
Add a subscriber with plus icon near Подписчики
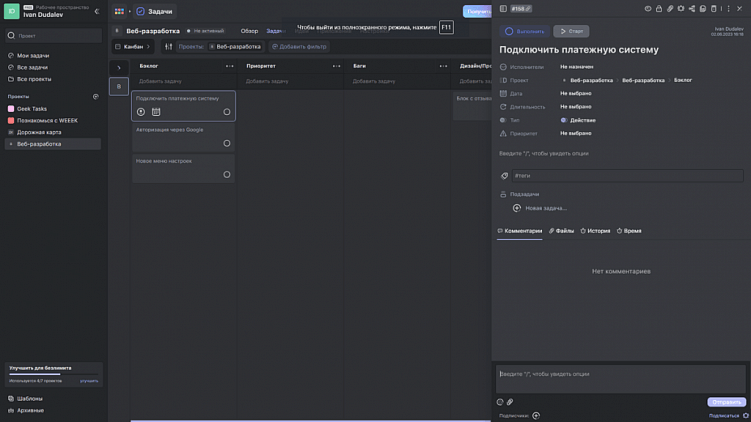click(536, 415)
